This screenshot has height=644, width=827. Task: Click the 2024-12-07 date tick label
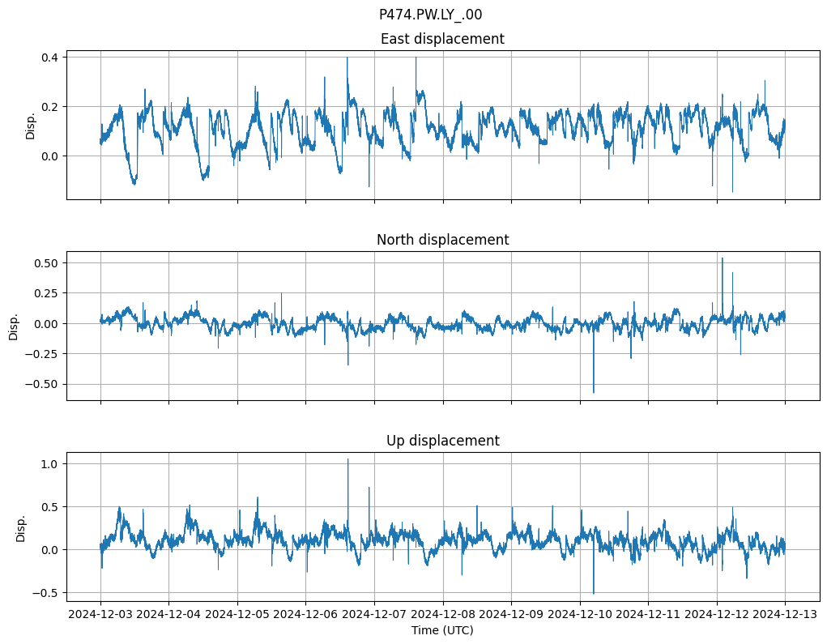(374, 615)
